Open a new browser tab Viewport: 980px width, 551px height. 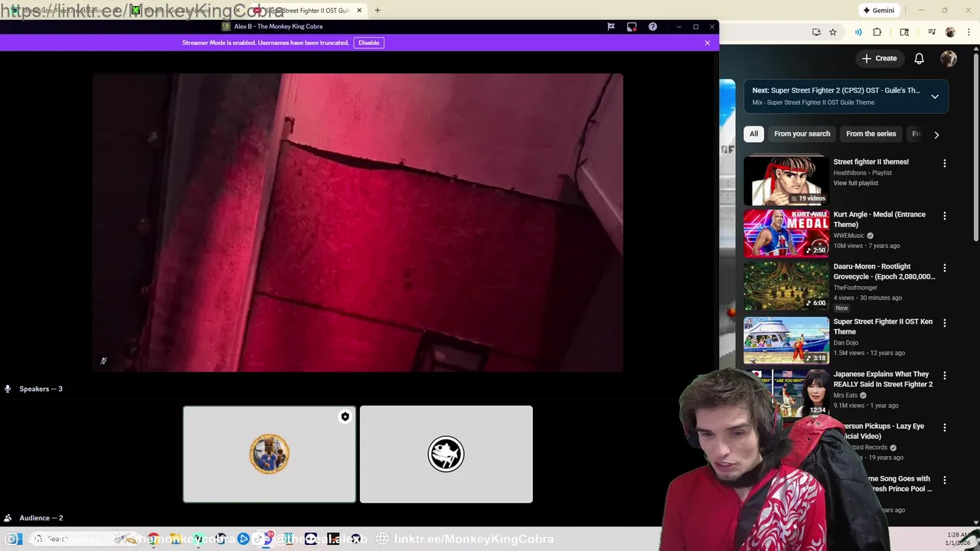(377, 11)
